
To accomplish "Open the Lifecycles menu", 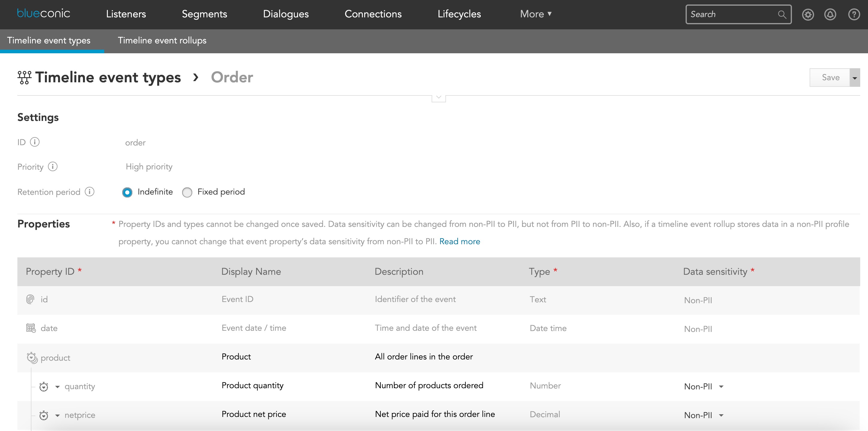I will click(x=459, y=14).
